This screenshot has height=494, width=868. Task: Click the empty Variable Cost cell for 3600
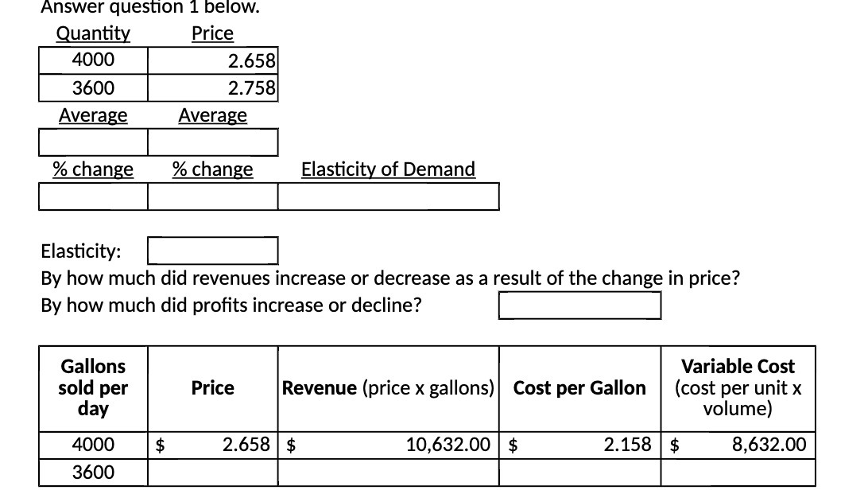click(x=738, y=472)
